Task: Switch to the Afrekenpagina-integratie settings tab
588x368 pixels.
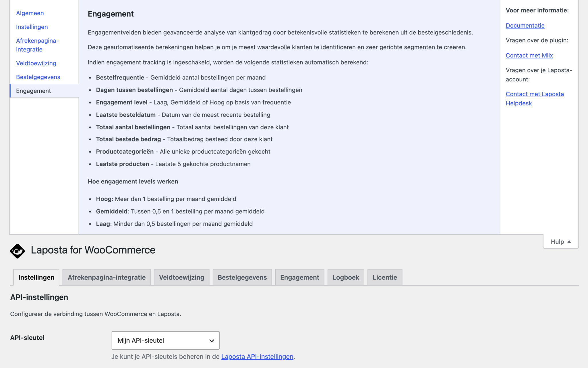Action: click(x=107, y=277)
